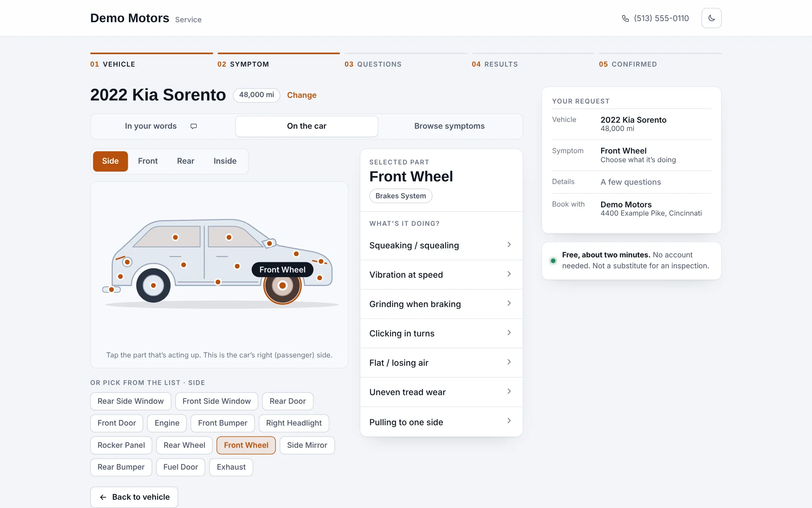Tap the front wheel hotspot on the car

point(282,286)
